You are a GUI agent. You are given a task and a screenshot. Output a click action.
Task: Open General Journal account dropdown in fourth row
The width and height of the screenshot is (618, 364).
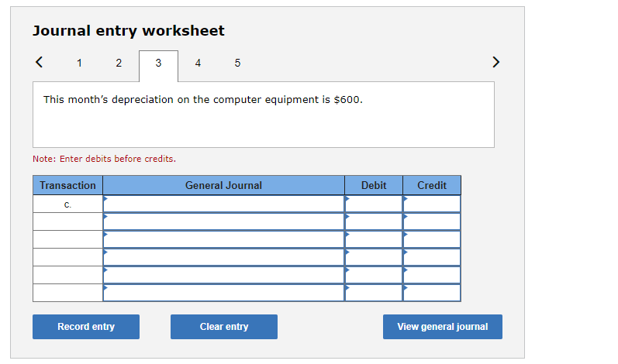223,257
